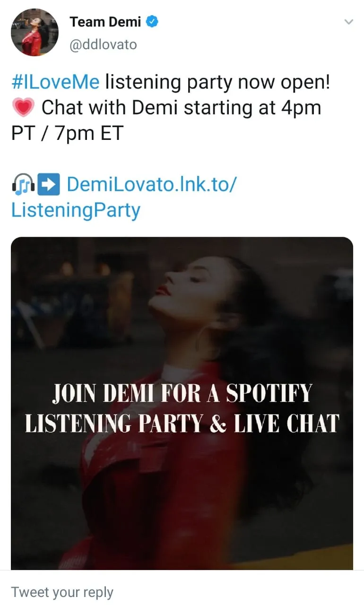Open the Team Demi profile picture
Viewport: 364px width, 605px height.
(35, 33)
